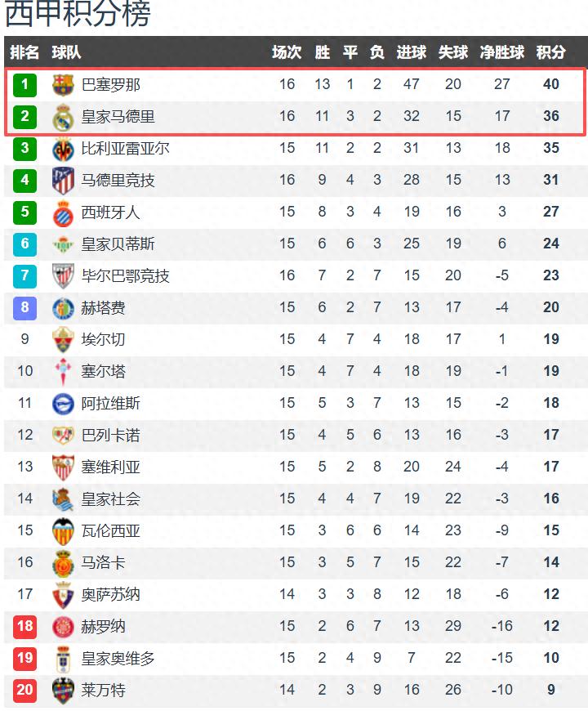Sort by the 积分 column header
Viewport: 588px width, 711px height.
tap(550, 52)
